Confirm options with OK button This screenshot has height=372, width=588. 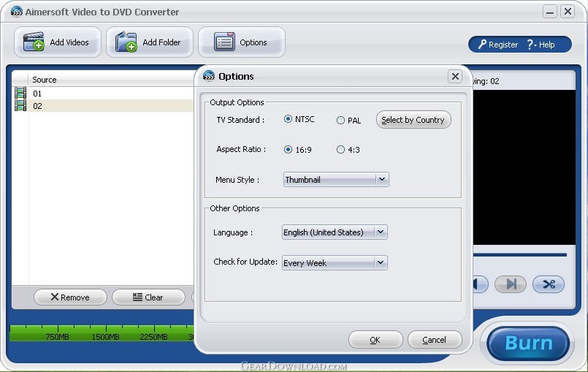tap(375, 340)
